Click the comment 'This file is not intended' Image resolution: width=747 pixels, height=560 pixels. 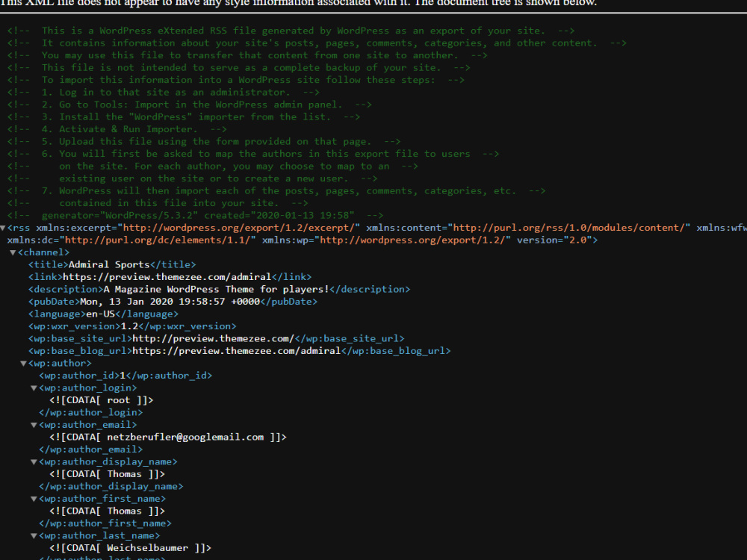click(239, 68)
